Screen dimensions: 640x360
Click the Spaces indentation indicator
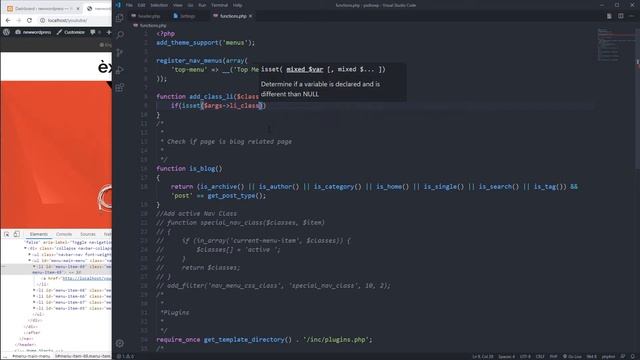pyautogui.click(x=506, y=356)
